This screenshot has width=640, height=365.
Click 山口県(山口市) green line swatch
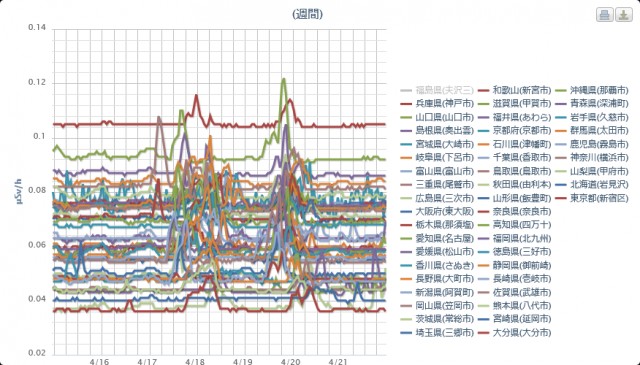406,118
